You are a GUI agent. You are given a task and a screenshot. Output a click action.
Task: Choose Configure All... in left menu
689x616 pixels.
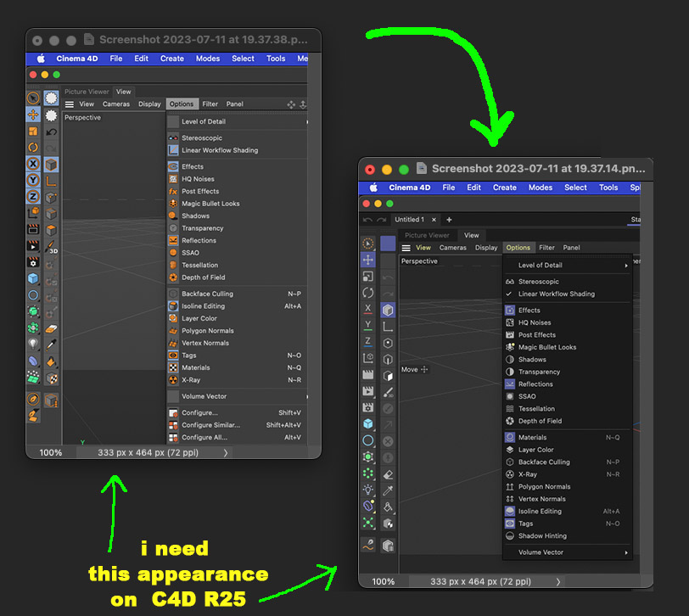pyautogui.click(x=238, y=438)
